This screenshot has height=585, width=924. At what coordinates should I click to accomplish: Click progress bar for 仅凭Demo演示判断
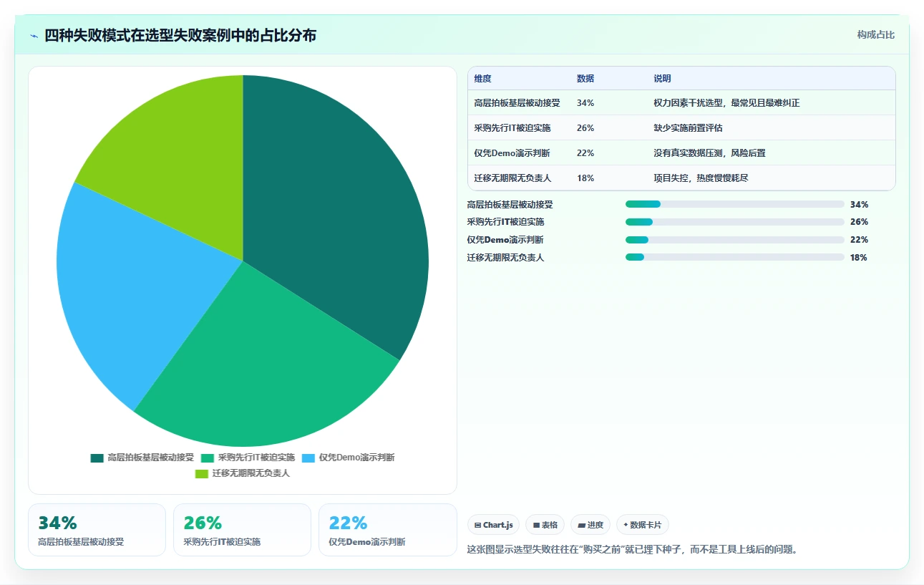pos(735,240)
